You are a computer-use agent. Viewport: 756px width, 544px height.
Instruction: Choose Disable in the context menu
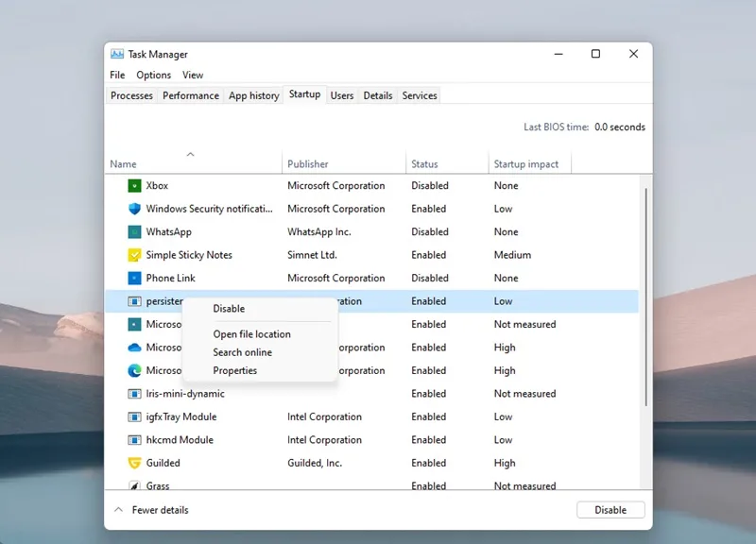tap(229, 309)
